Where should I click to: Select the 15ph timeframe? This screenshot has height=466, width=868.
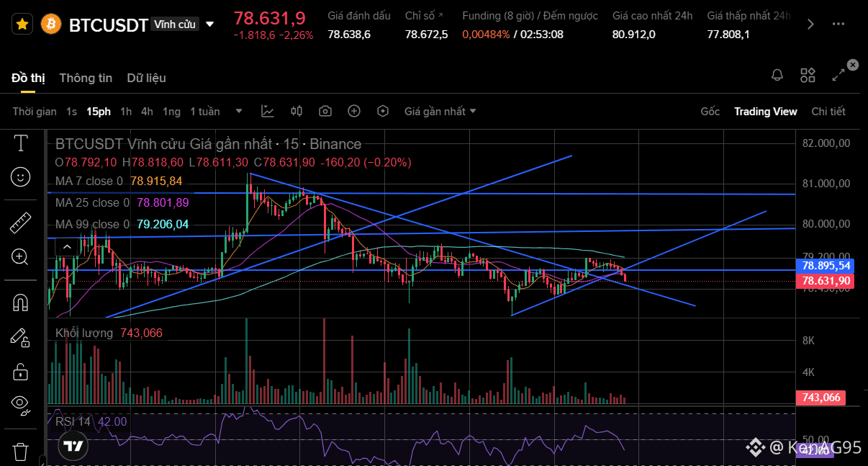99,112
